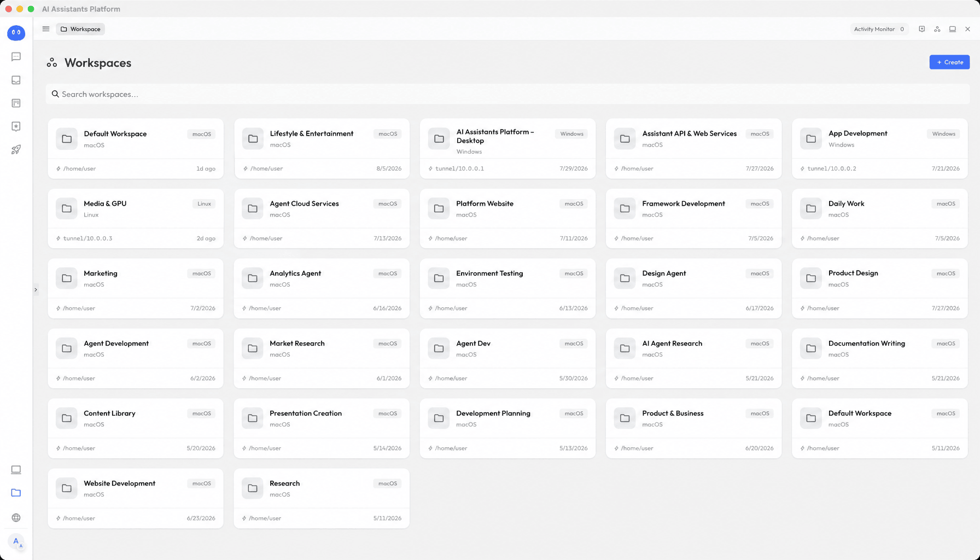
Task: Open Assistant API & Web Services workspace
Action: [693, 149]
